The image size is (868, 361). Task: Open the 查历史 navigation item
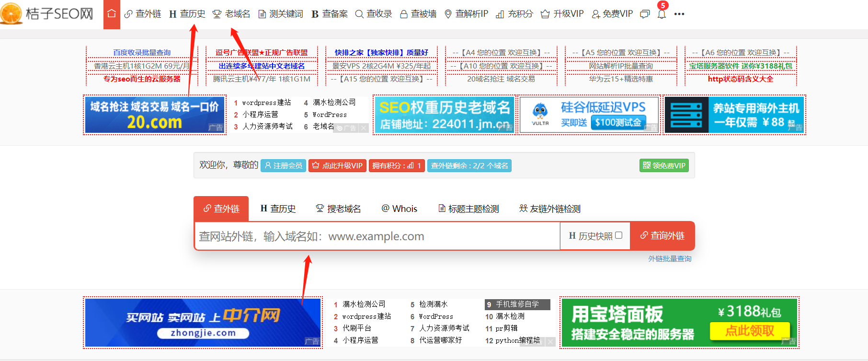(x=187, y=14)
